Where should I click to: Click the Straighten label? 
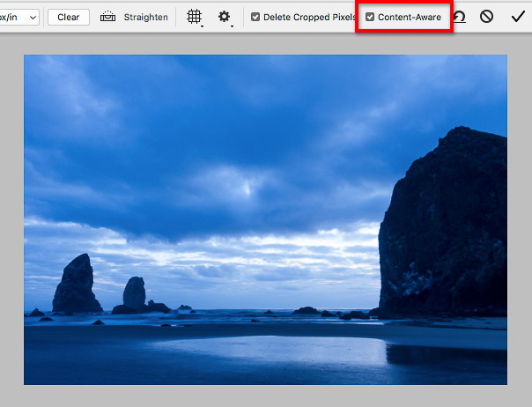pyautogui.click(x=146, y=17)
